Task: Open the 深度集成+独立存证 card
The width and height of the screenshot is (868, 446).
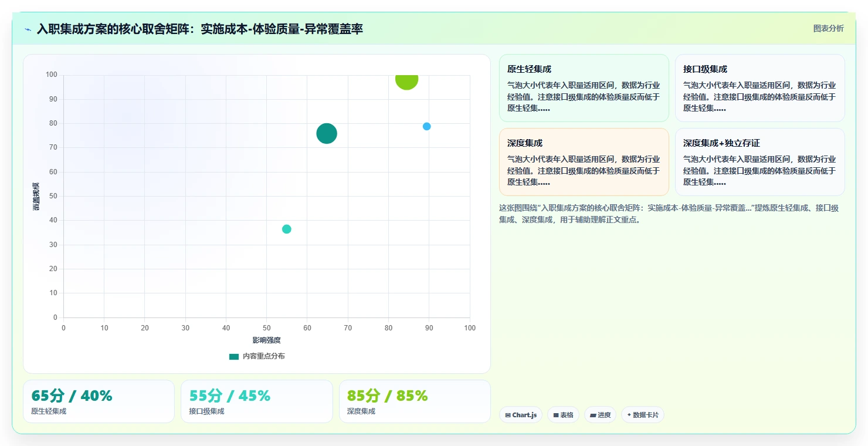Action: (x=760, y=162)
